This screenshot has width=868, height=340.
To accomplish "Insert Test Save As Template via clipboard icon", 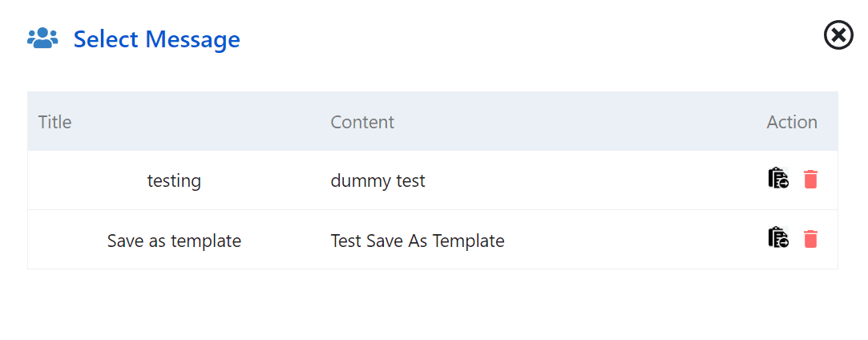I will coord(778,237).
